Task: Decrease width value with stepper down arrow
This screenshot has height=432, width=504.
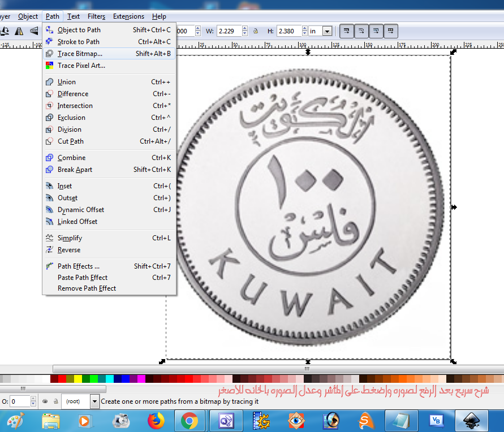Action: pyautogui.click(x=245, y=33)
